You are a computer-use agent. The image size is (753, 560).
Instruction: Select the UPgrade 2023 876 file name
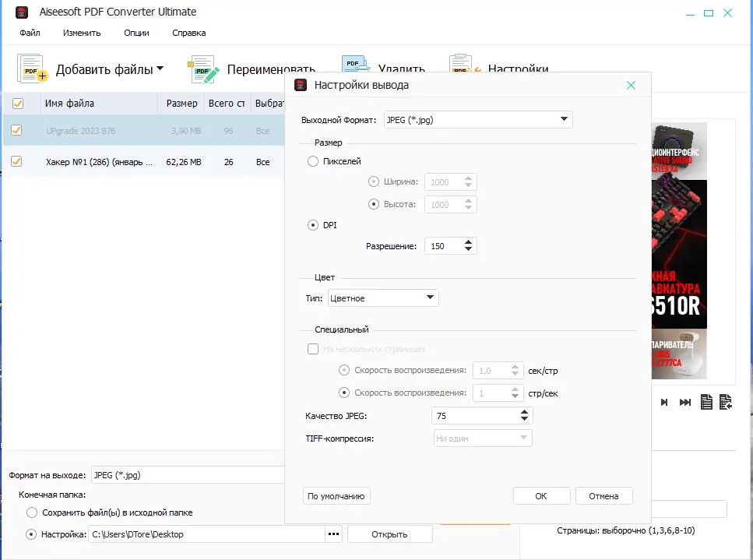[x=81, y=131]
